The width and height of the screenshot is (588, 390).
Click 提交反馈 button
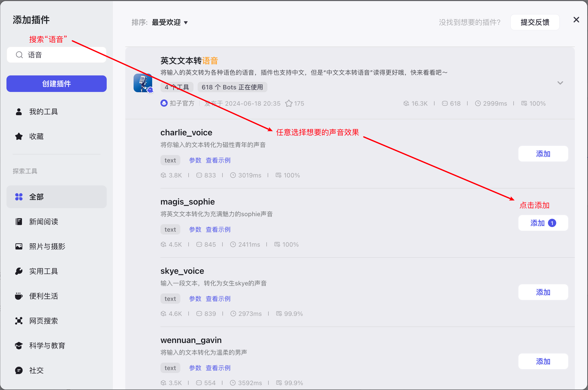click(x=535, y=22)
